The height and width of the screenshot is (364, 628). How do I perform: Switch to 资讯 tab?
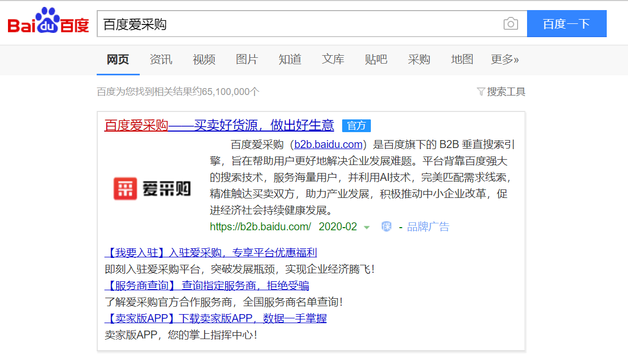160,59
